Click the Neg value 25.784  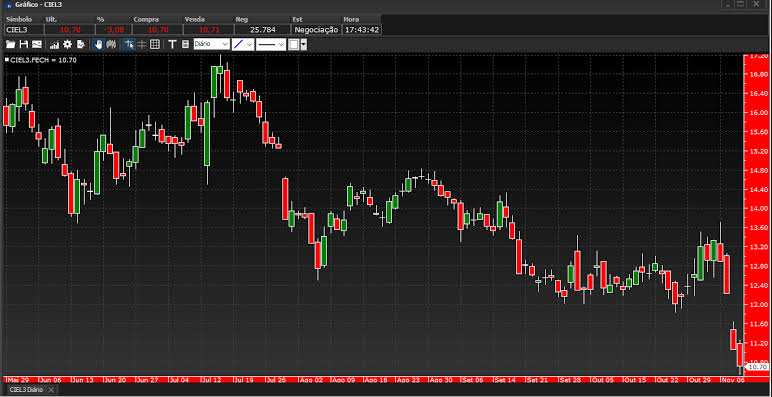[262, 30]
